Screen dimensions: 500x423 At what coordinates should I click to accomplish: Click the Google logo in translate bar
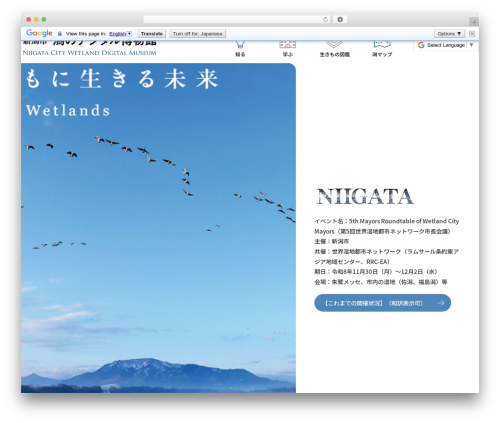39,33
